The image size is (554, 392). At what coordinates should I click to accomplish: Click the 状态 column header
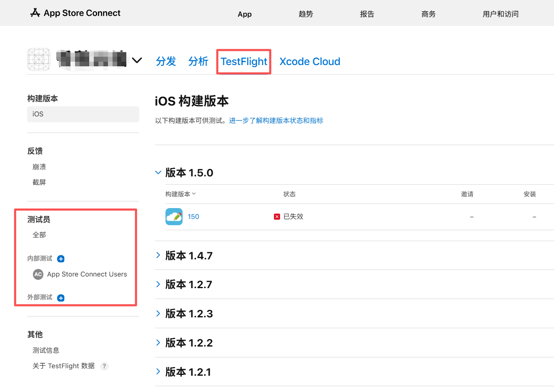[289, 194]
